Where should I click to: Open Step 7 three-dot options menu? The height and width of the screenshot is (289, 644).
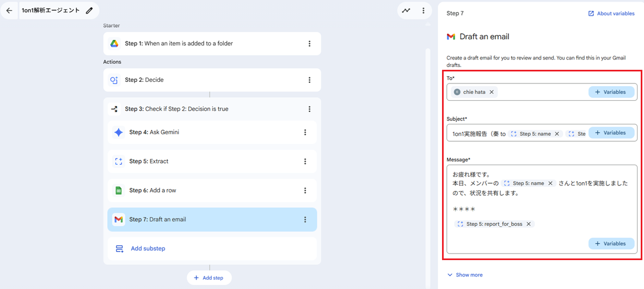click(305, 220)
